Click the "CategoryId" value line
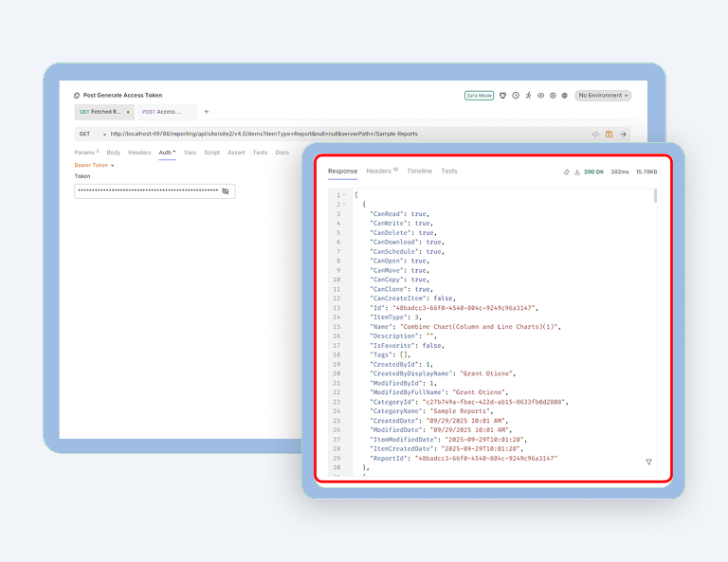728x562 pixels. tap(469, 402)
